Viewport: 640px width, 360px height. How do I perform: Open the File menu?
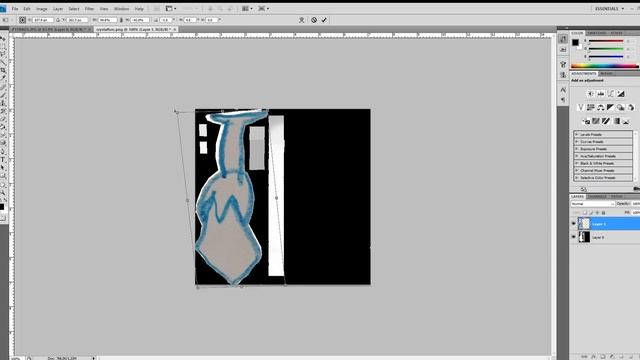(x=15, y=9)
